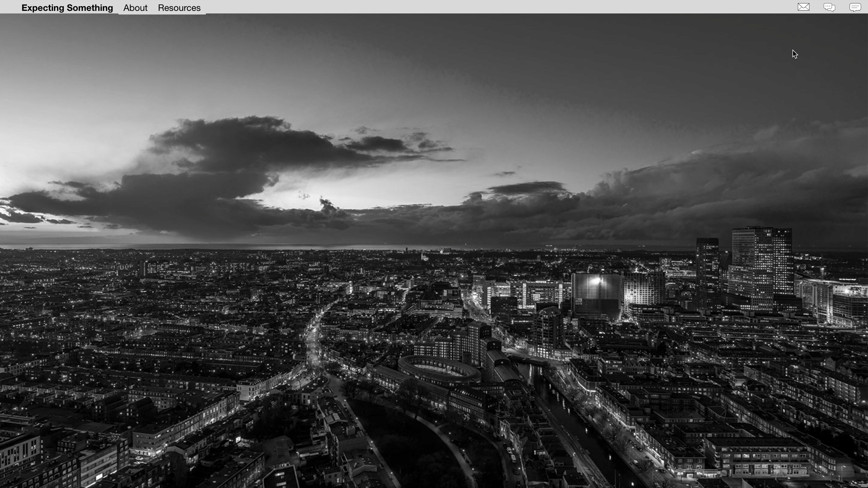Click the single comment bubble icon
Image resolution: width=868 pixels, height=488 pixels.
point(855,7)
